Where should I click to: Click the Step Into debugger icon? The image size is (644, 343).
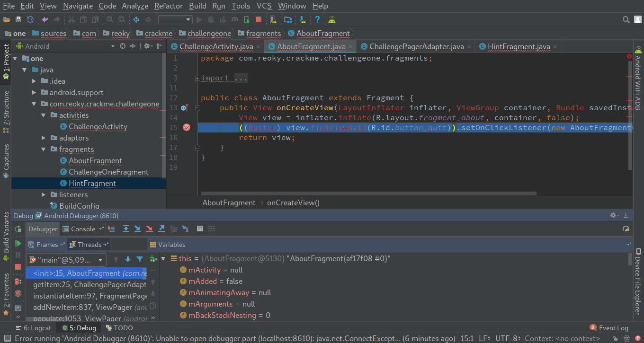coord(138,229)
